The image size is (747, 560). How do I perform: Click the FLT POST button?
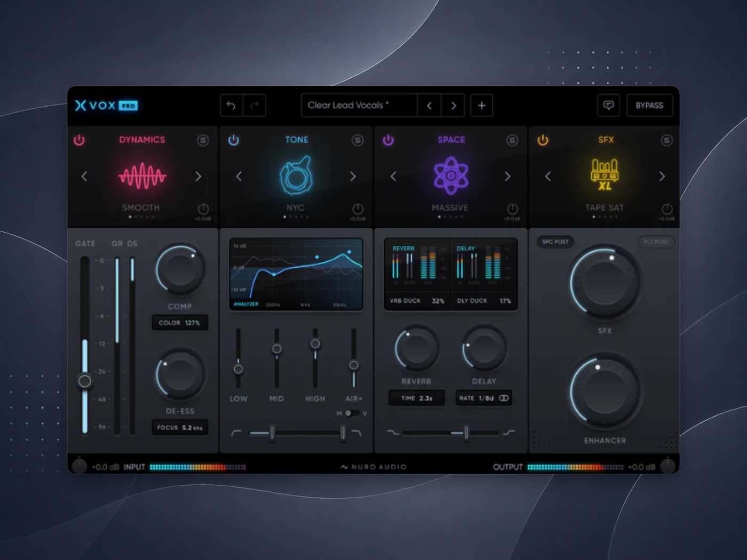656,242
